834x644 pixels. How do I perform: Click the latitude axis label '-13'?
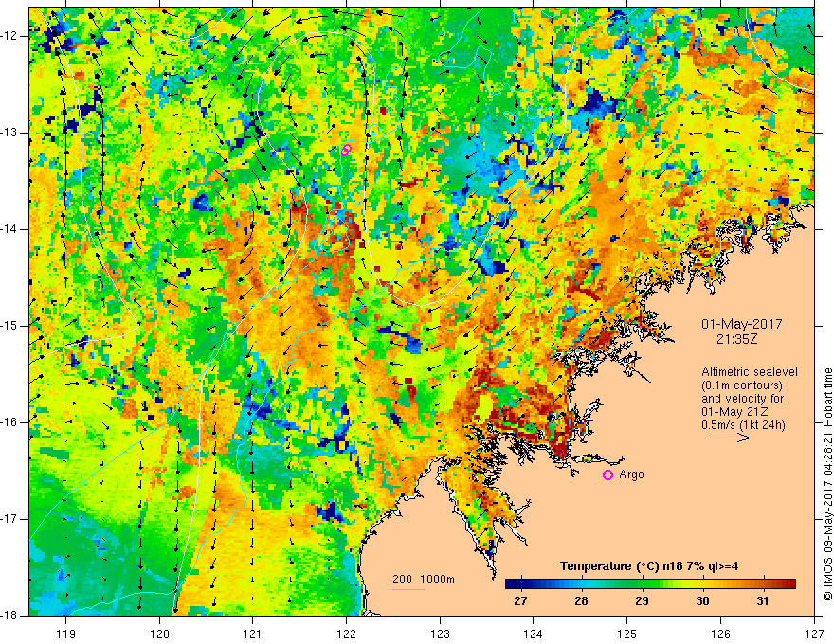click(x=9, y=133)
